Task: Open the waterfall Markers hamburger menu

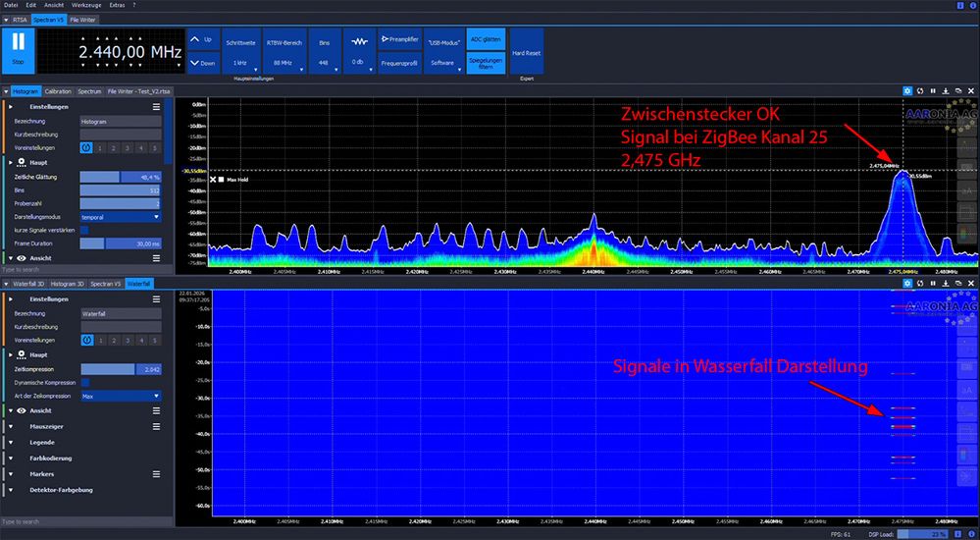Action: click(156, 473)
